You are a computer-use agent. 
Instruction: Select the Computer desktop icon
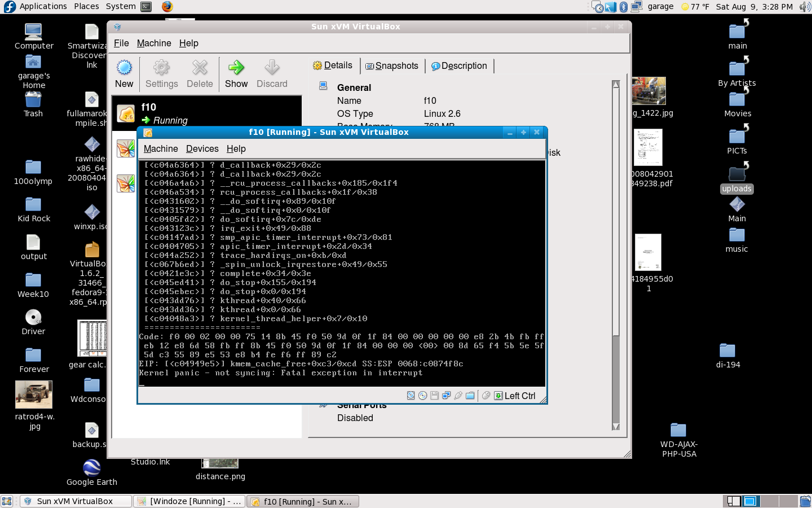(x=34, y=37)
